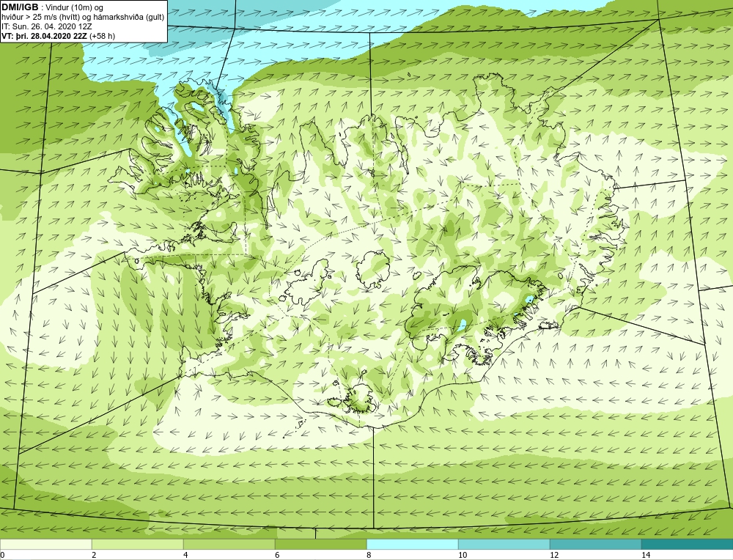Click the 'IT: Sun. 26. 04. 2020 12Z' line
This screenshot has height=560, width=733.
click(x=47, y=26)
